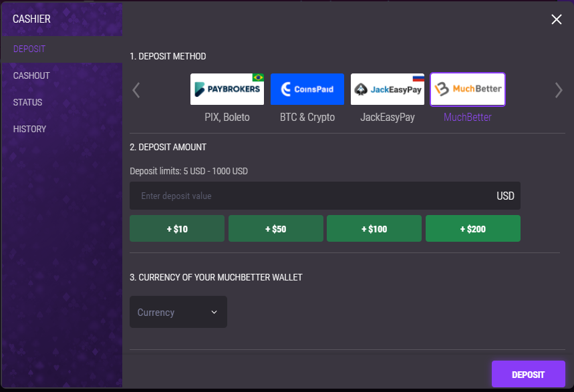Add $200 to deposit amount
The image size is (574, 392).
tap(473, 229)
